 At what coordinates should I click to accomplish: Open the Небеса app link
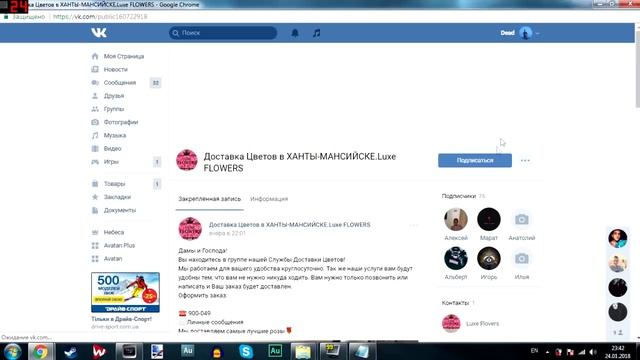point(114,232)
